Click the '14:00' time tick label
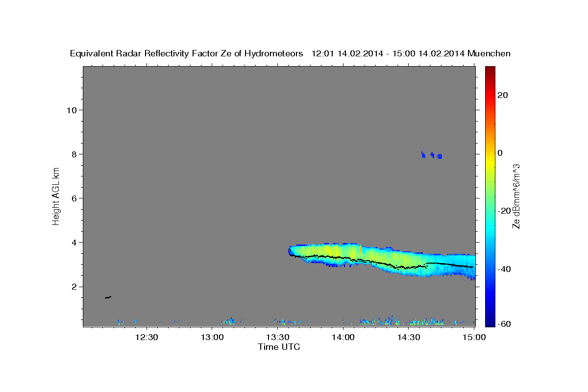The height and width of the screenshot is (392, 588). click(343, 338)
